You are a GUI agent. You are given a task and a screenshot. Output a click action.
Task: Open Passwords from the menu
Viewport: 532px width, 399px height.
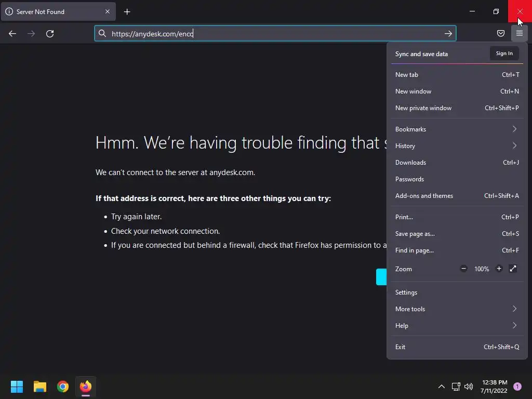click(x=457, y=179)
